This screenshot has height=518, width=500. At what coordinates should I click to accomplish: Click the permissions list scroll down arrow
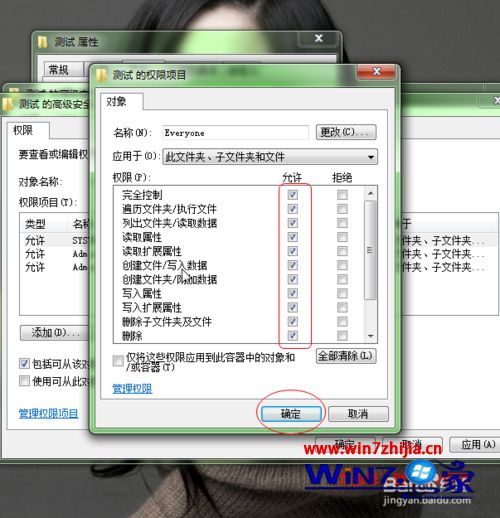pyautogui.click(x=371, y=336)
